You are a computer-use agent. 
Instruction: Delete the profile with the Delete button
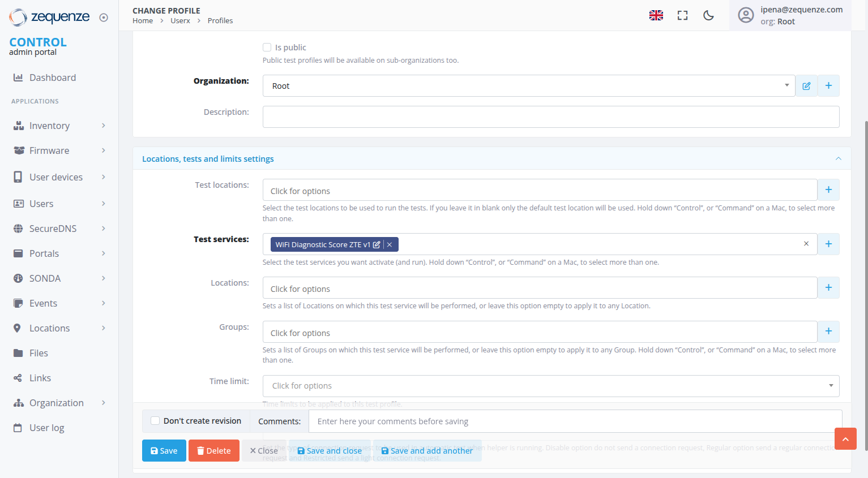coord(213,450)
